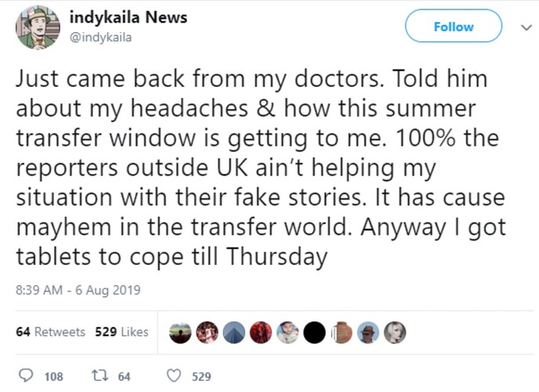Expand tweet options chevron menu
Screen dimensions: 539x392
coord(526,27)
